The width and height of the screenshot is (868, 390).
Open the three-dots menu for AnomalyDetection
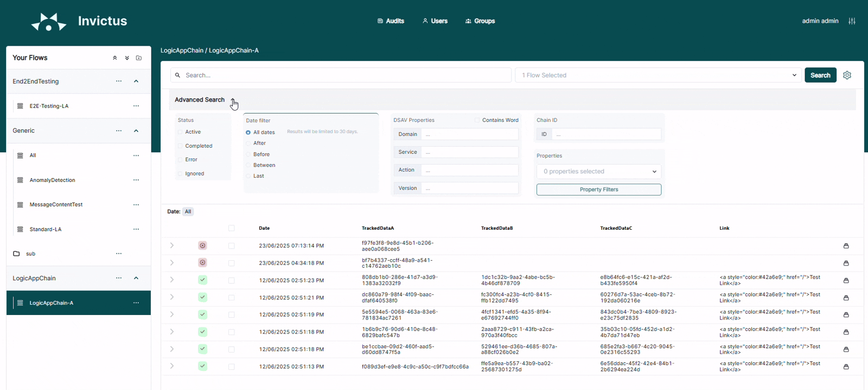[x=136, y=180]
